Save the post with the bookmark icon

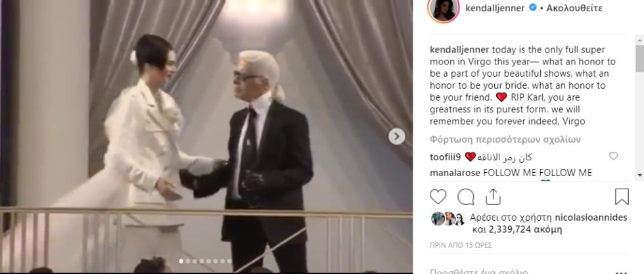(622, 196)
